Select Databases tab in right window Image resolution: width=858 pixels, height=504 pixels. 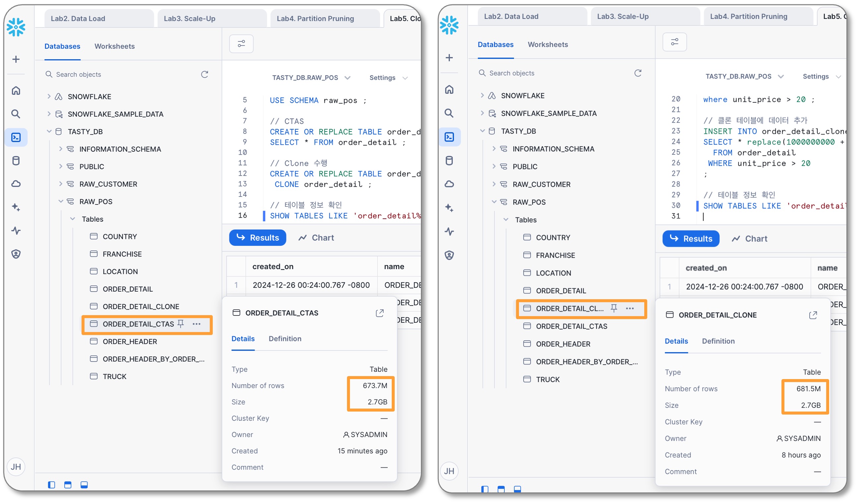(496, 44)
